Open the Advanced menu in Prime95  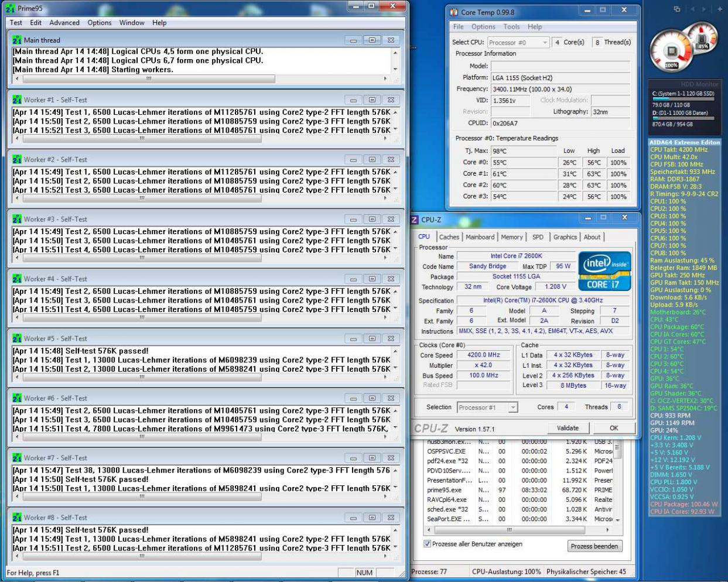[x=64, y=23]
